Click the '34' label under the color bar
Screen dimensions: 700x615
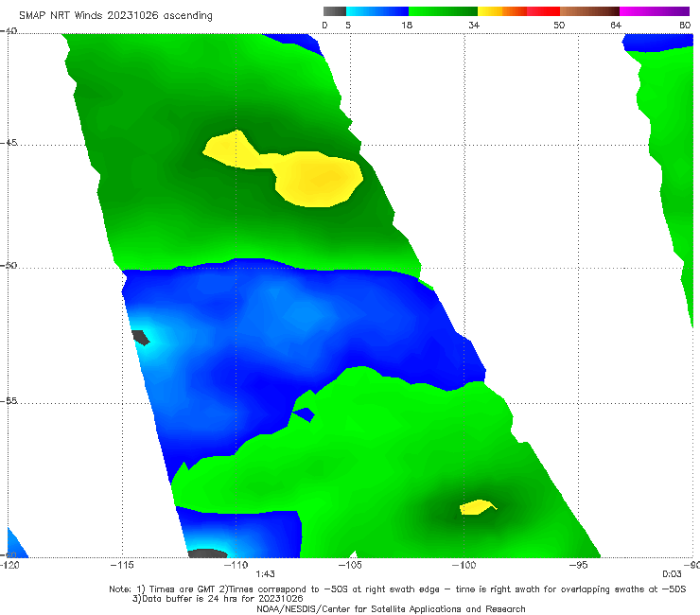(x=474, y=25)
